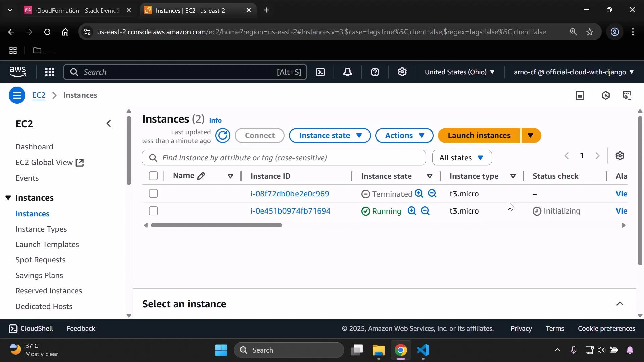Screen dimensions: 644x362
Task: Open Launch Templates in the sidebar
Action: 47,245
